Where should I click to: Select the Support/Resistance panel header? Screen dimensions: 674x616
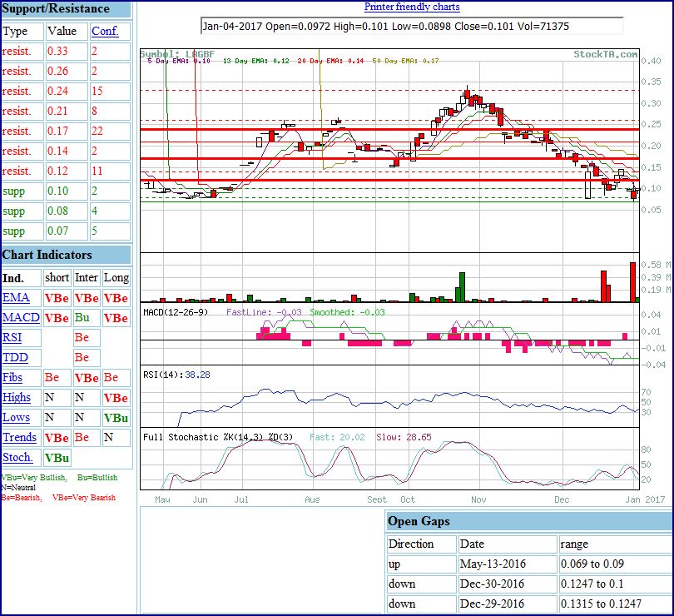pos(56,8)
